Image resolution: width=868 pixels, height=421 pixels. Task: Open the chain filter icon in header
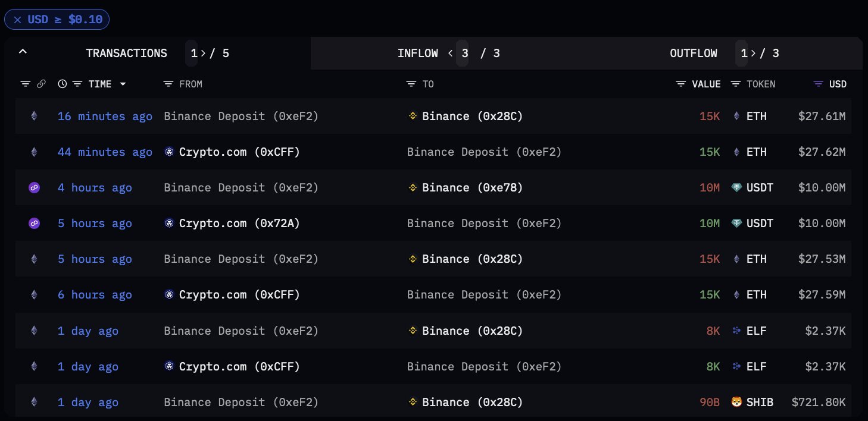pos(25,84)
